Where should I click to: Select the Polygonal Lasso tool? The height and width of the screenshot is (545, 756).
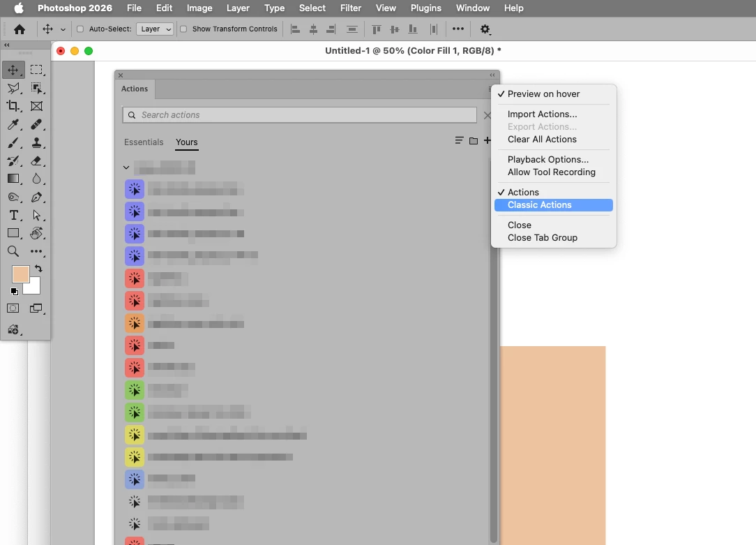(13, 88)
